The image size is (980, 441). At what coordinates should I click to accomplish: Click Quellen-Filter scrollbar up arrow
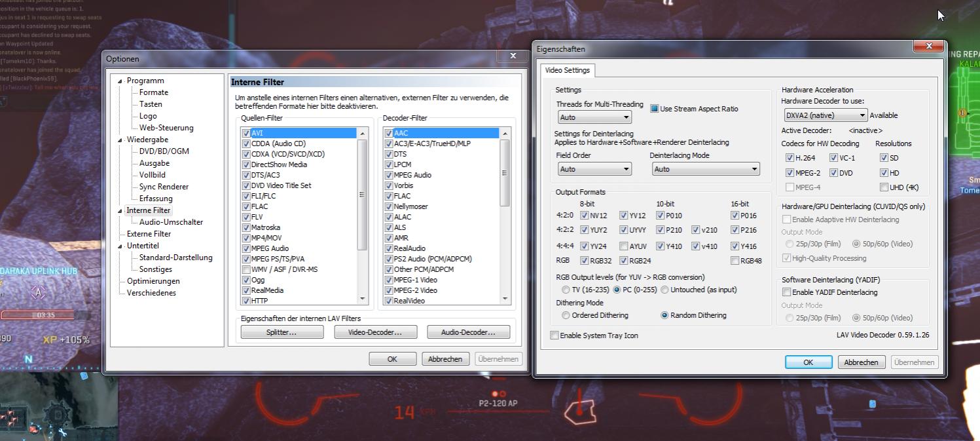(x=363, y=134)
